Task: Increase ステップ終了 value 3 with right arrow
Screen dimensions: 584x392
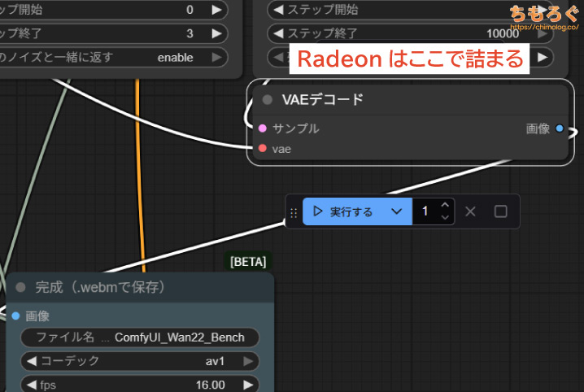Action: 217,33
